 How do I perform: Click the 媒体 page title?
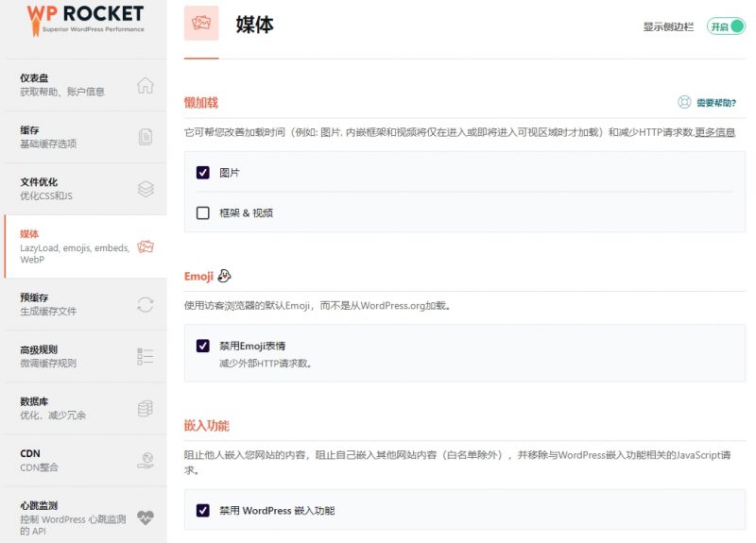(x=254, y=25)
